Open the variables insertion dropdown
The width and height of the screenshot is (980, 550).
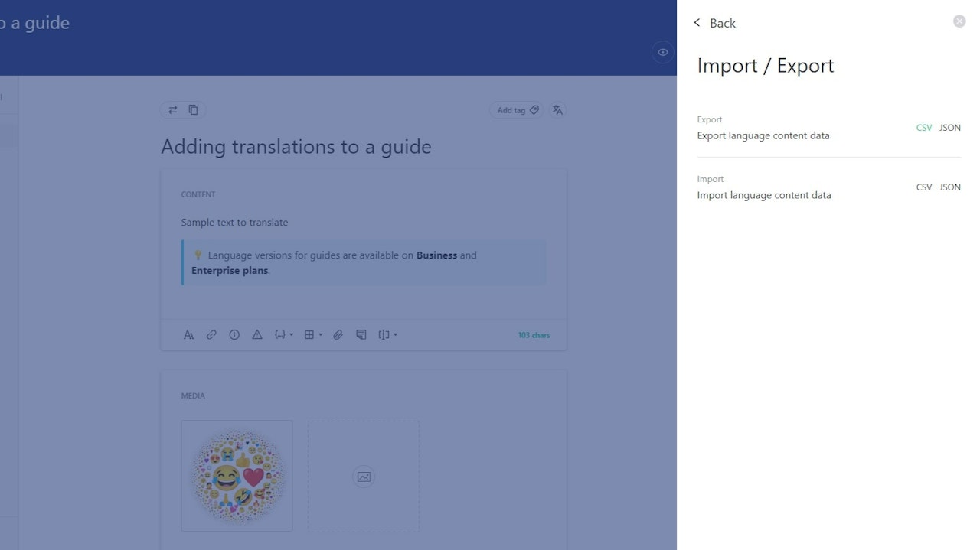tap(283, 334)
